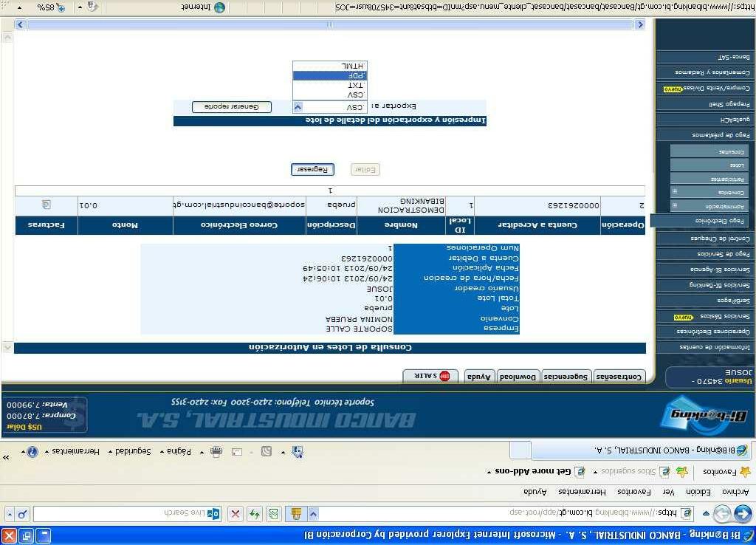Open the Favoritos menu in menu bar
Screen dimensions: 756x545
pyautogui.click(x=634, y=492)
